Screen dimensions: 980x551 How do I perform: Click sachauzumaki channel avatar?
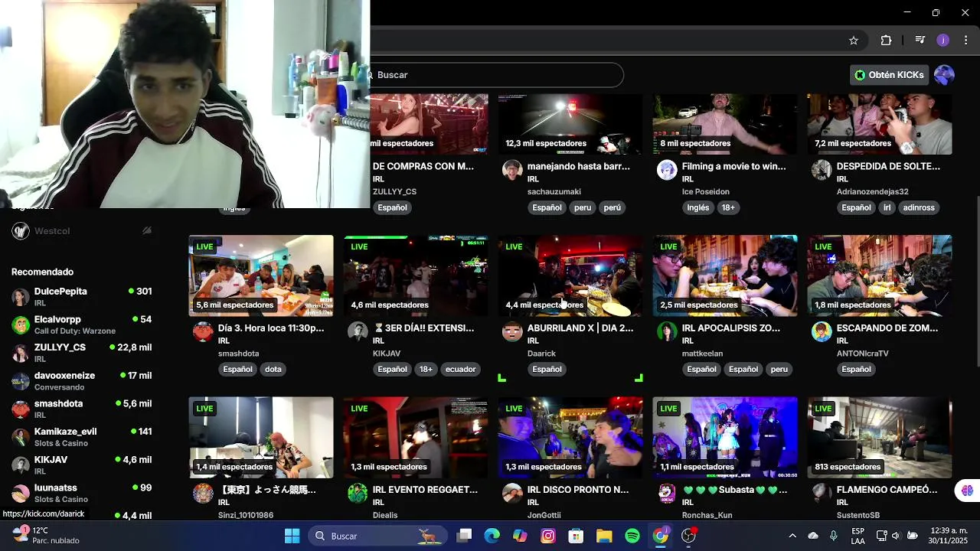pos(512,170)
